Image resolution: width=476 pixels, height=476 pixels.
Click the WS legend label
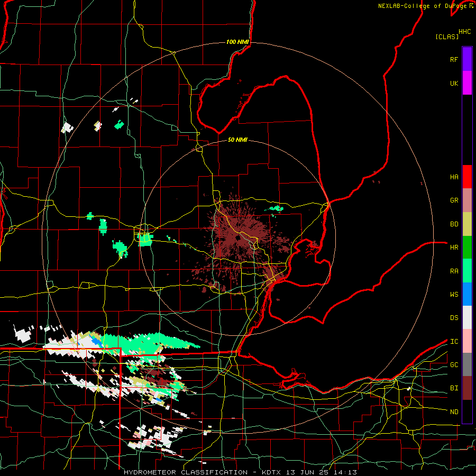point(454,295)
